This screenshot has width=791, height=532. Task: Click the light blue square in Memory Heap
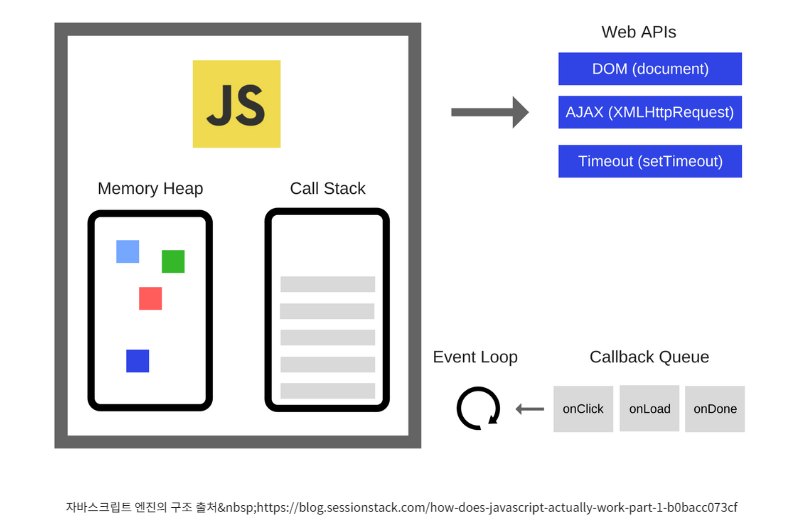pyautogui.click(x=128, y=252)
